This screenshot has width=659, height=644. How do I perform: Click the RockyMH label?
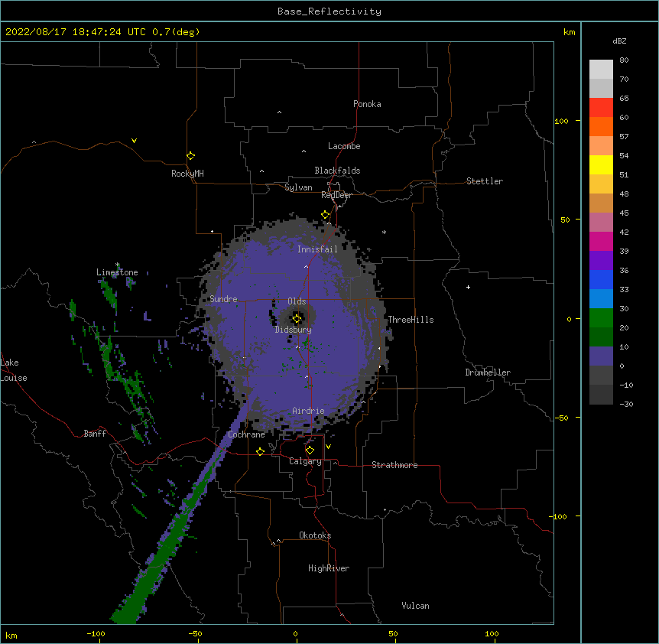187,174
